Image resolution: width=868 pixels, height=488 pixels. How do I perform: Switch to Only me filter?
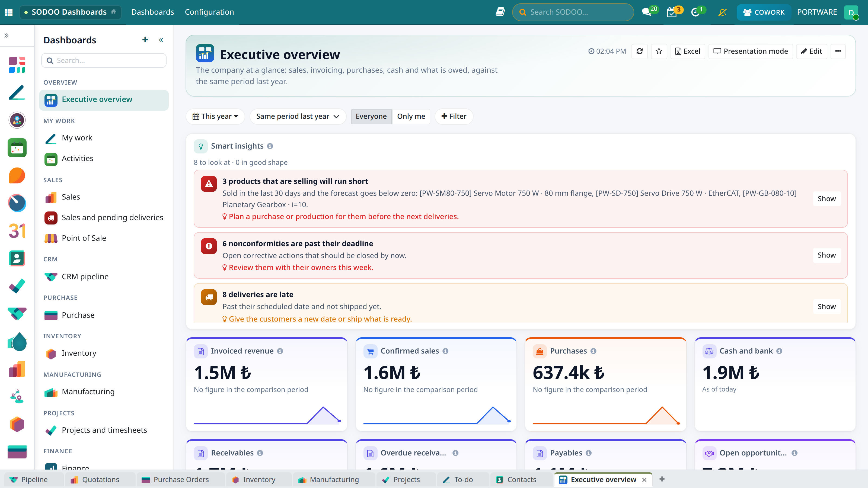pyautogui.click(x=411, y=116)
